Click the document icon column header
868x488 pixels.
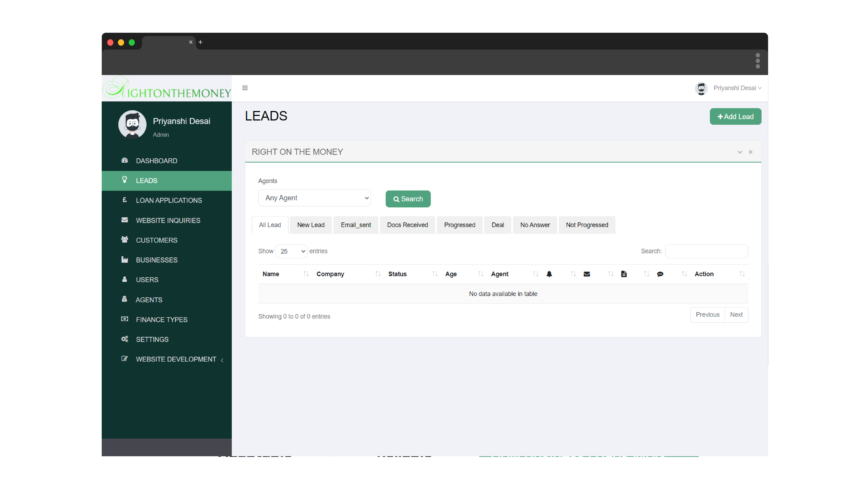624,274
